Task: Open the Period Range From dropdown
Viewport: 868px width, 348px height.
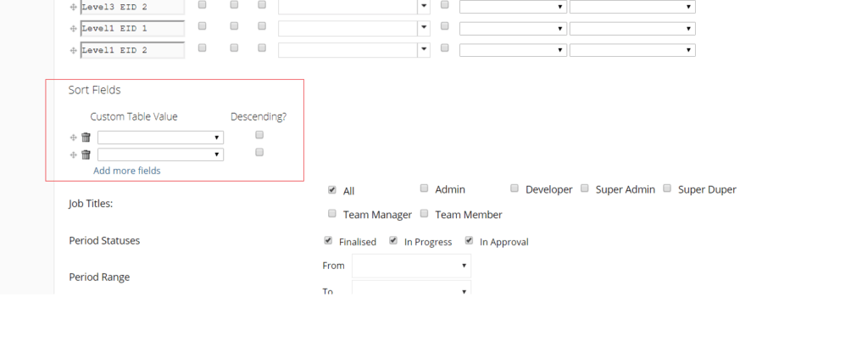Action: pyautogui.click(x=411, y=266)
